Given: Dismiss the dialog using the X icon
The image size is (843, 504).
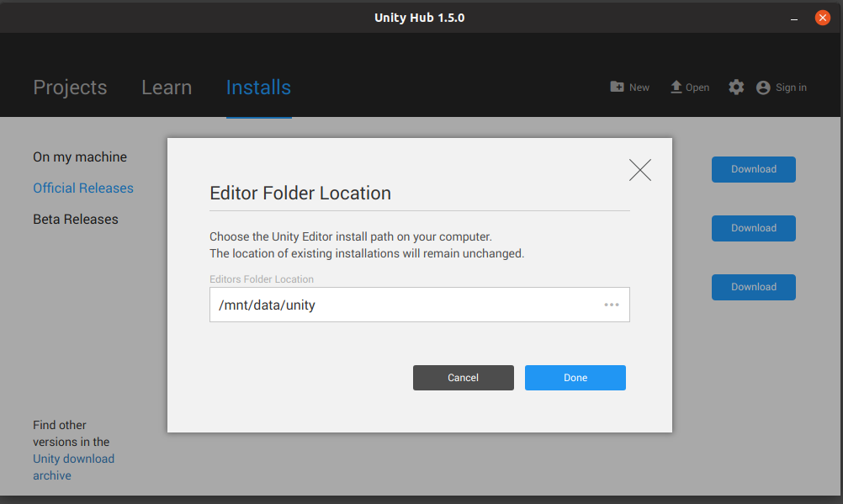Looking at the screenshot, I should click(x=639, y=170).
